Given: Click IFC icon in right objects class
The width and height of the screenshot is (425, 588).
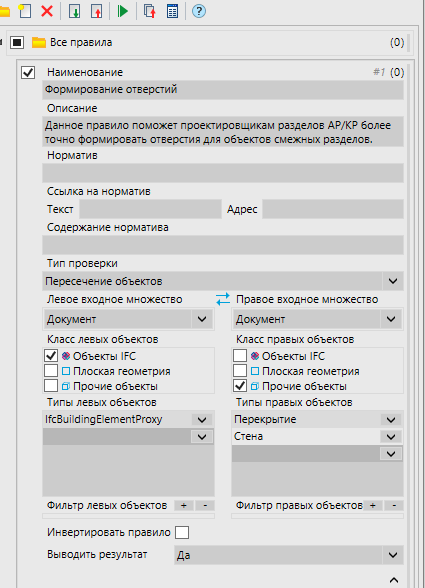Looking at the screenshot, I should 255,356.
